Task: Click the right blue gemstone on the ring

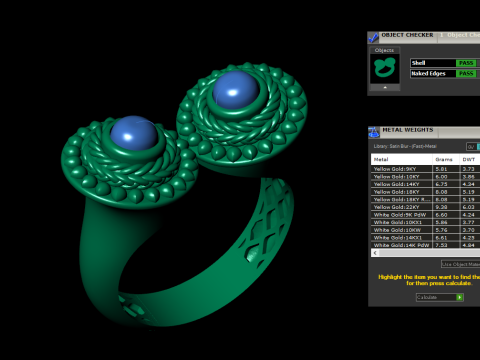Action: [235, 89]
